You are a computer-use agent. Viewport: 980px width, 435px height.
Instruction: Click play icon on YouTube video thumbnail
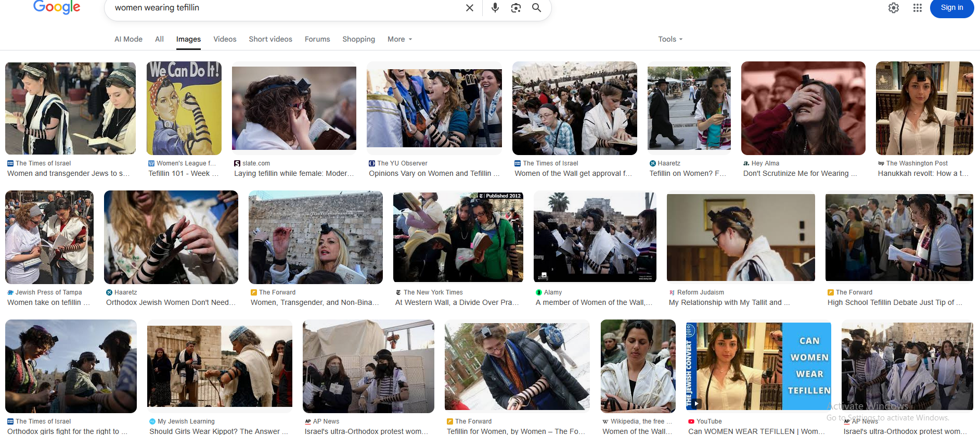pyautogui.click(x=696, y=403)
